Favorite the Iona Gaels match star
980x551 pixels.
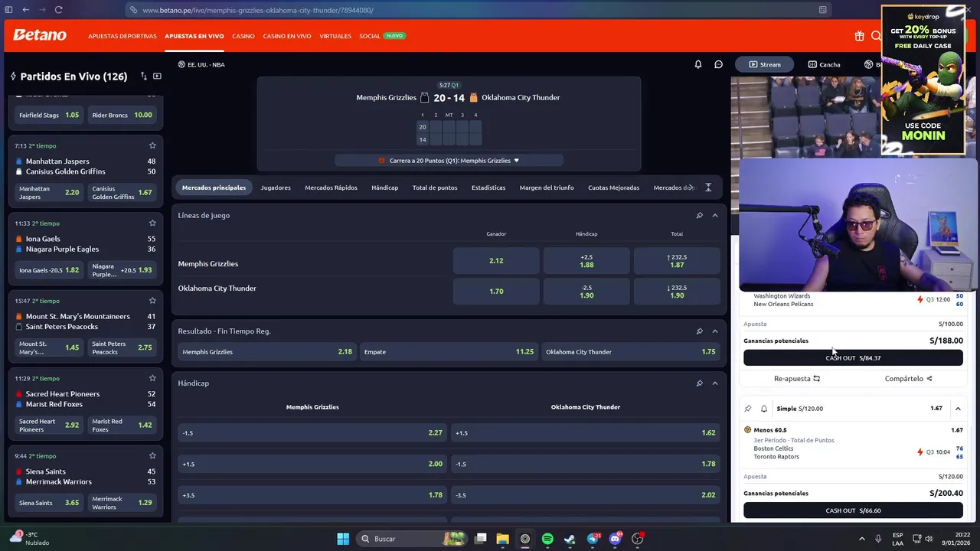pos(152,223)
